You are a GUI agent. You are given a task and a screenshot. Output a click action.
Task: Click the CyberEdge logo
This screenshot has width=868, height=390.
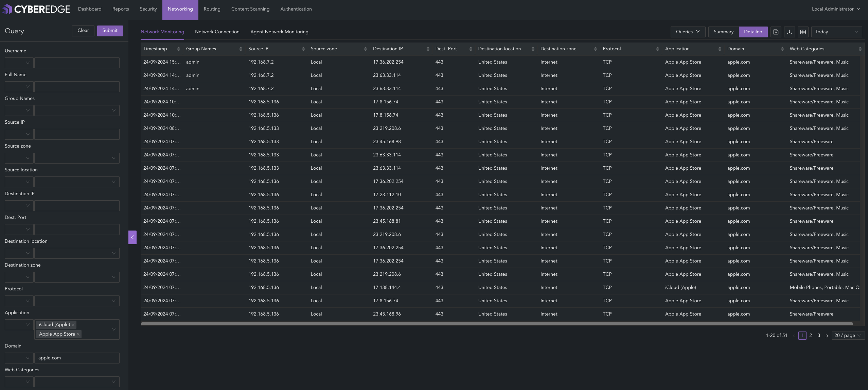pos(36,9)
